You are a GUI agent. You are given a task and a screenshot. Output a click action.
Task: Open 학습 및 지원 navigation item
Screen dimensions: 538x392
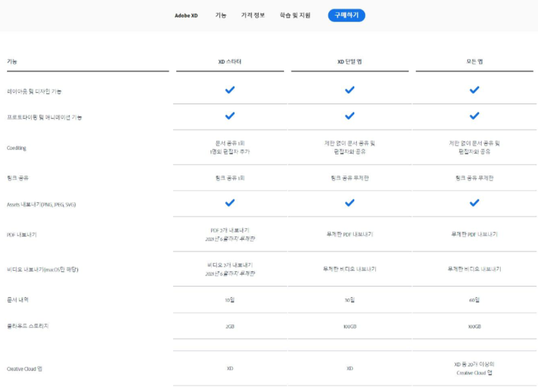(x=295, y=15)
